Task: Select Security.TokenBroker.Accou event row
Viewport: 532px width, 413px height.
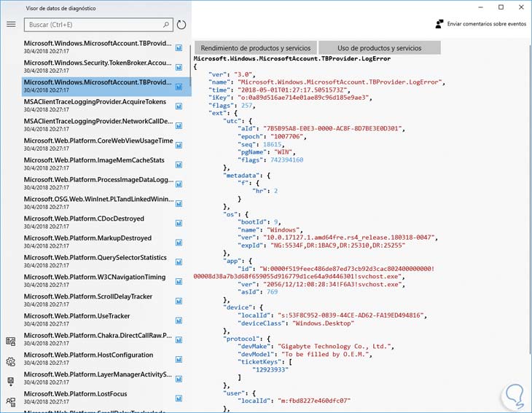Action: click(106, 67)
